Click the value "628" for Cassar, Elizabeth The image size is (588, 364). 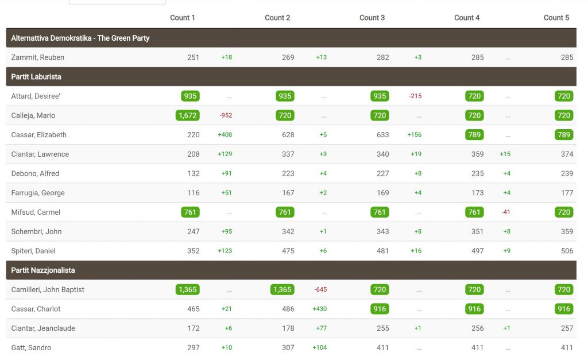coord(288,134)
